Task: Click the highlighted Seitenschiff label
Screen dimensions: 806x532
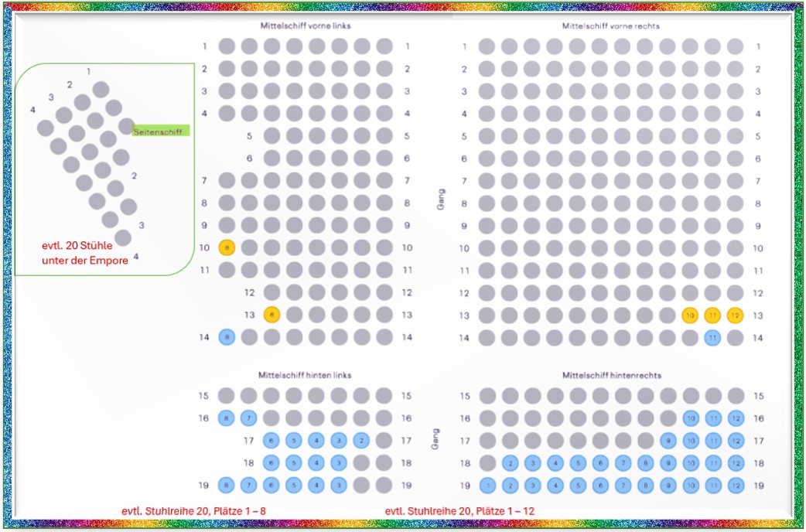Action: pos(157,131)
